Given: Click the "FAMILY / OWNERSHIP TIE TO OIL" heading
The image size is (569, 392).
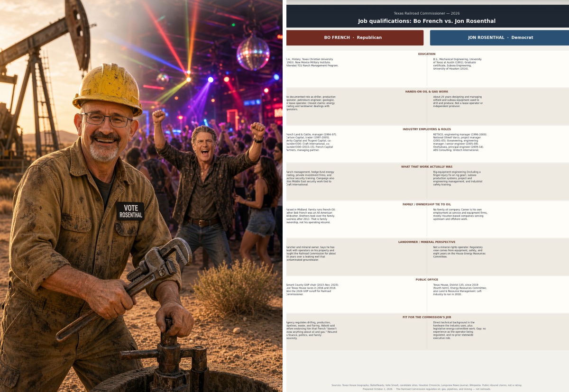Looking at the screenshot, I should click(427, 204).
